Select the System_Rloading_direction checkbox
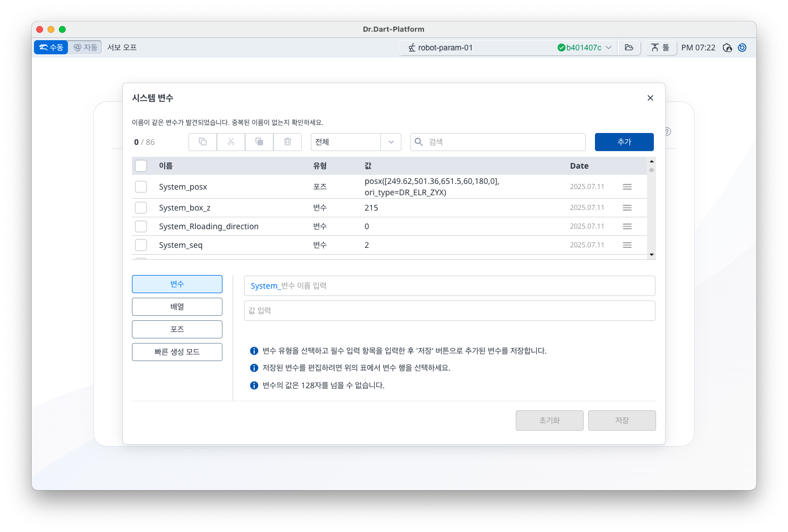788x532 pixels. point(141,226)
